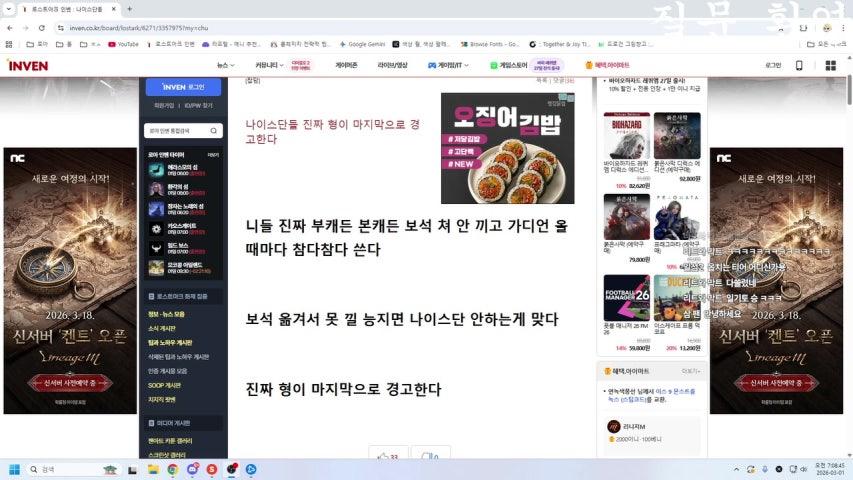Image resolution: width=853 pixels, height=480 pixels.
Task: Open Chrome from the taskbar
Action: point(172,469)
